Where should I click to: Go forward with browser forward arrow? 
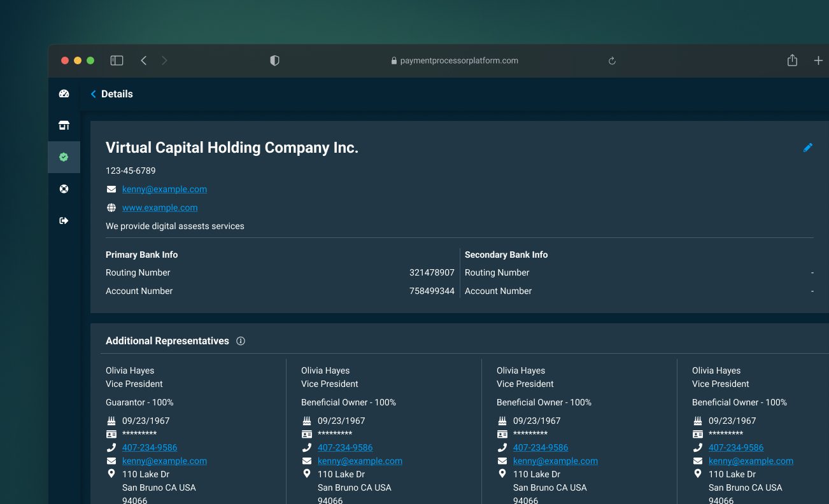click(165, 60)
